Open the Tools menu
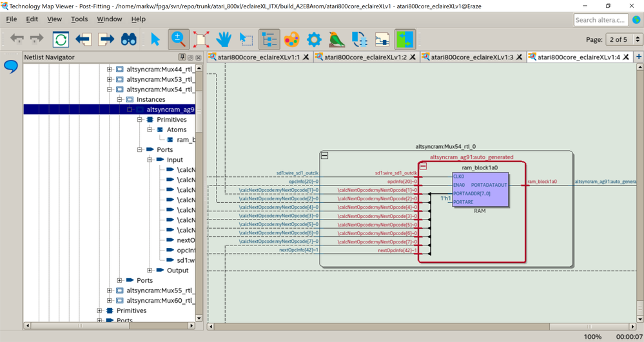The image size is (644, 342). pyautogui.click(x=79, y=19)
